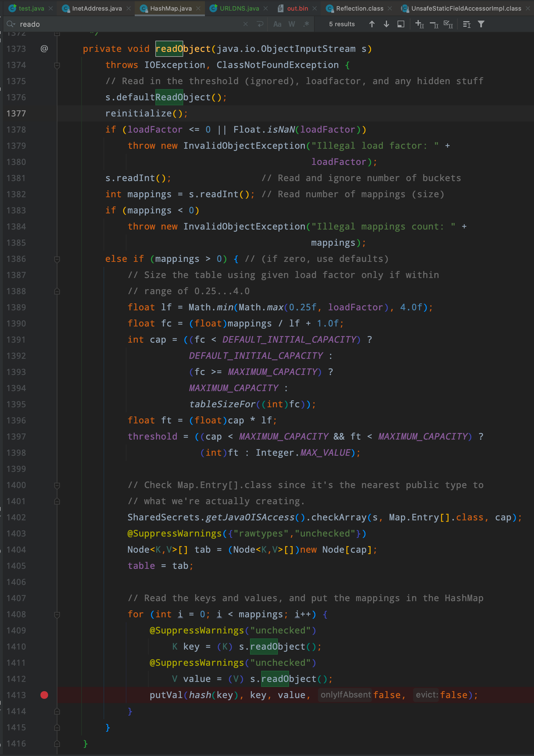Click the editor gutter collapse marker near line 1388
Screen dimensions: 534x756
(x=57, y=291)
